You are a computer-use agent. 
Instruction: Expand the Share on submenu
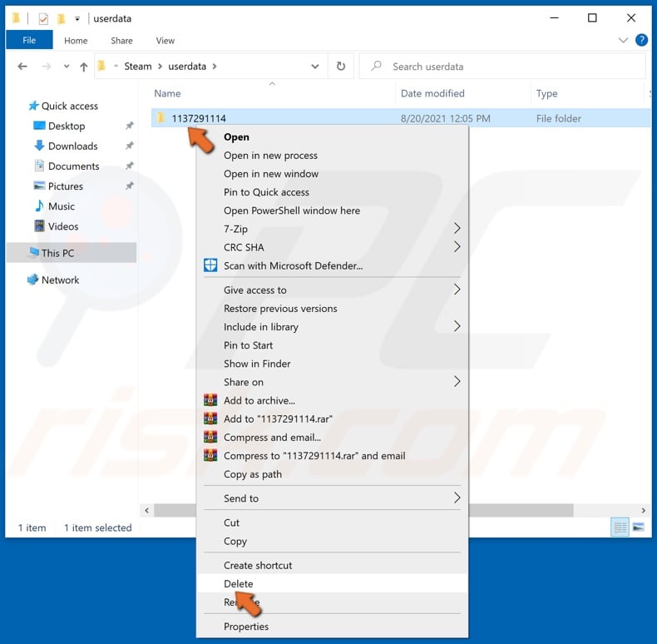[x=332, y=383]
